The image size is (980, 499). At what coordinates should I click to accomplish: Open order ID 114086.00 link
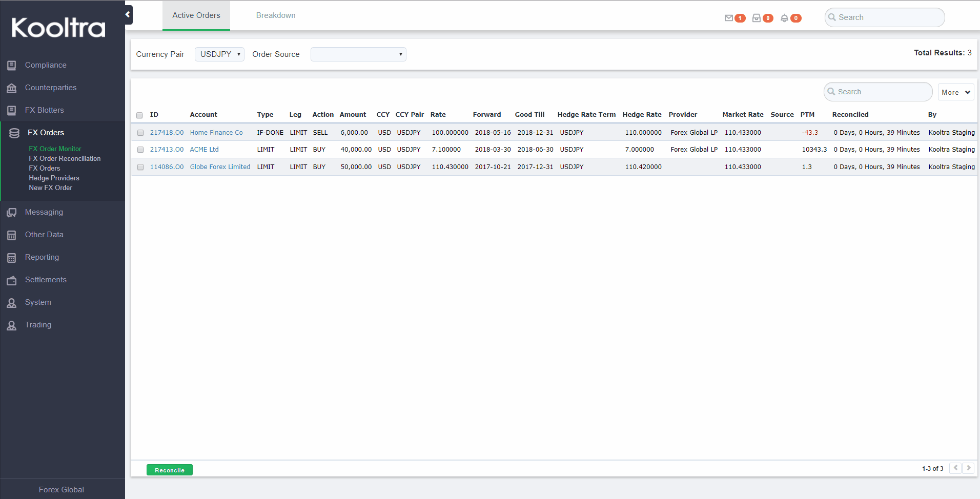click(x=167, y=167)
